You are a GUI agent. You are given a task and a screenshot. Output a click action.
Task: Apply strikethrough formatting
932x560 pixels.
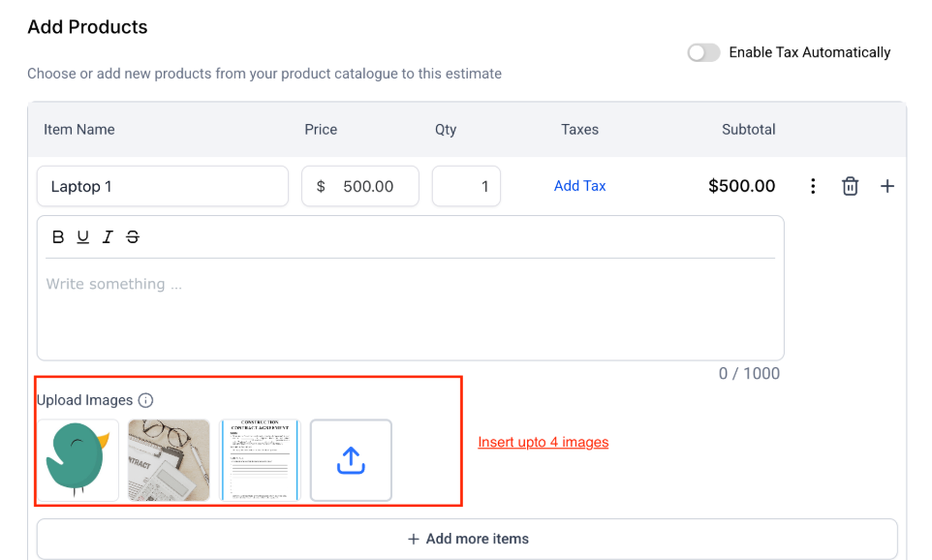pyautogui.click(x=133, y=237)
